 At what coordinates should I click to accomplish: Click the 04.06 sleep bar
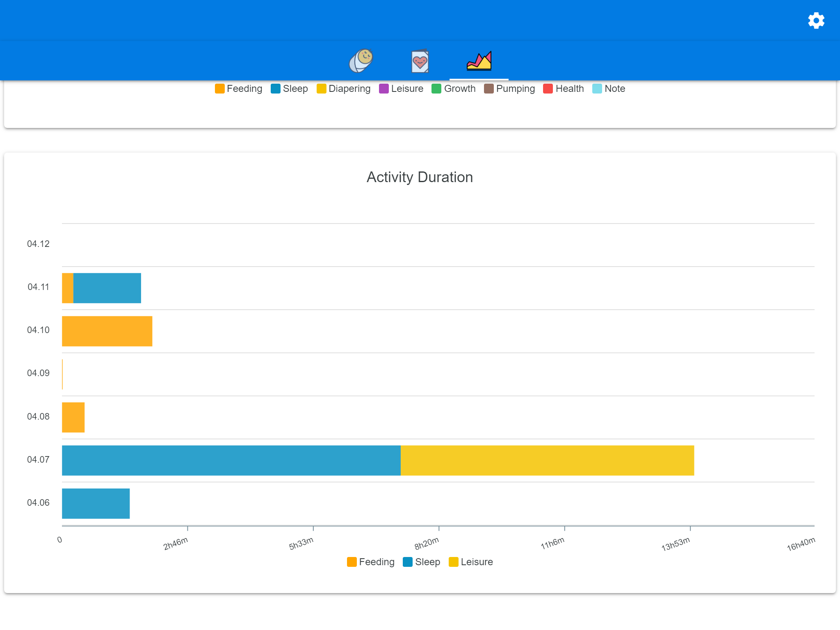[96, 503]
